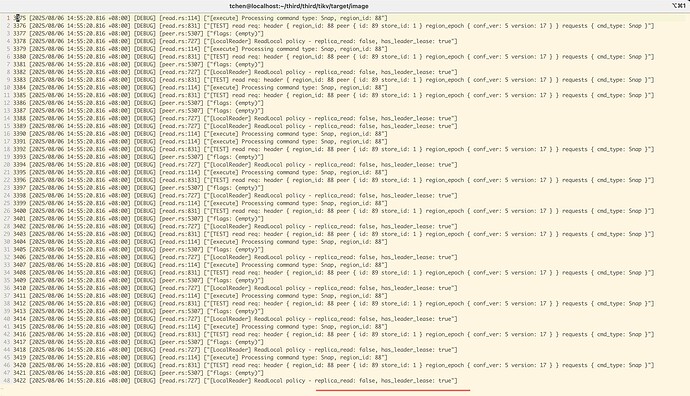Click ReadLocal policy entry 3398
This screenshot has width=690, height=396.
tap(235, 195)
